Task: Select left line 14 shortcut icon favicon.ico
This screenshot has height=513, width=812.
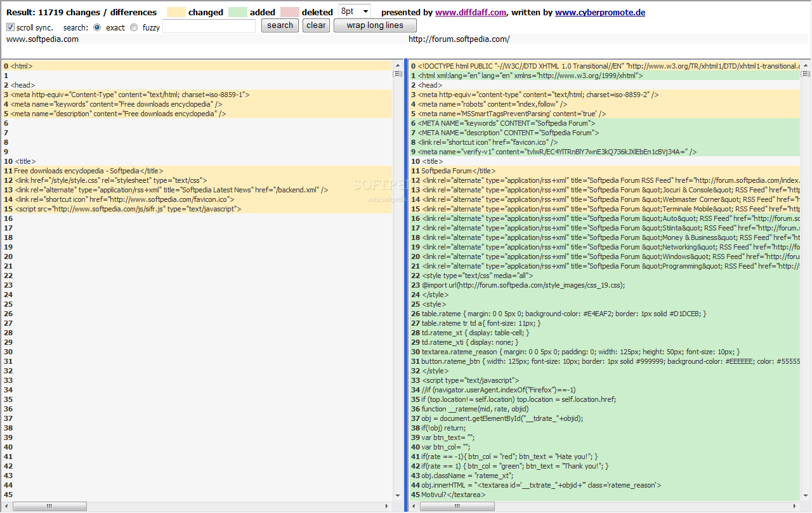Action: click(197, 199)
